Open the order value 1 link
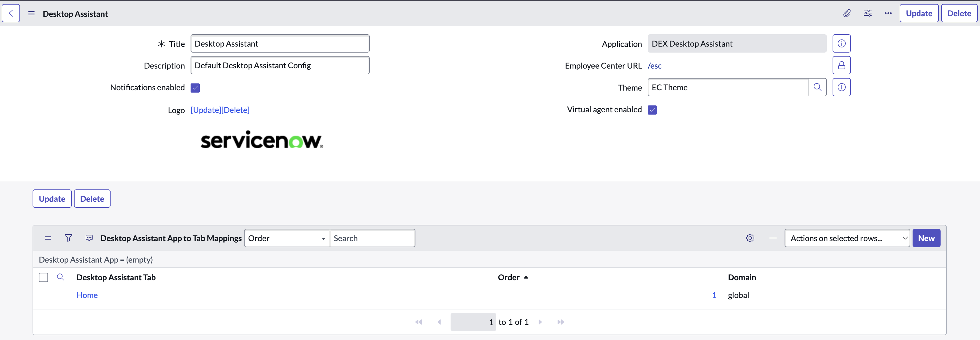 [x=714, y=295]
